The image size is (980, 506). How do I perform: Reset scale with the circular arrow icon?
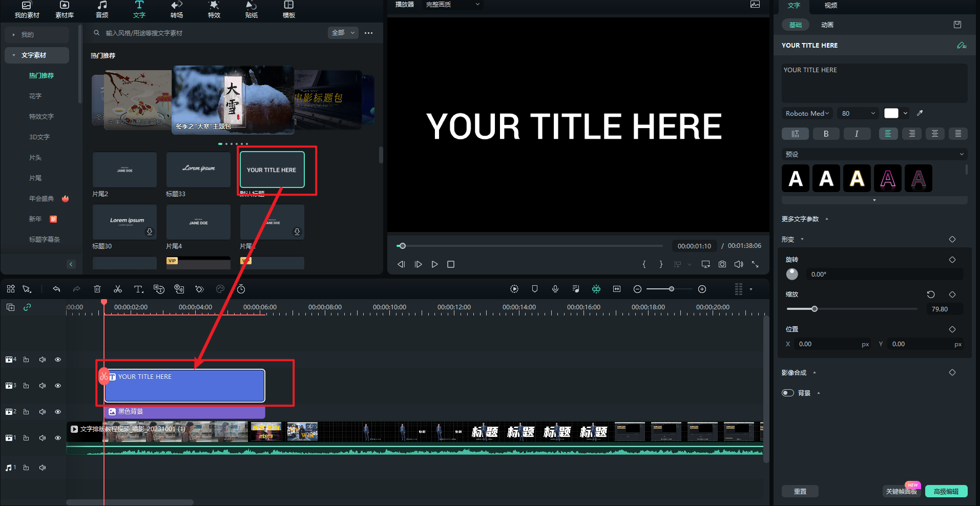tap(931, 294)
